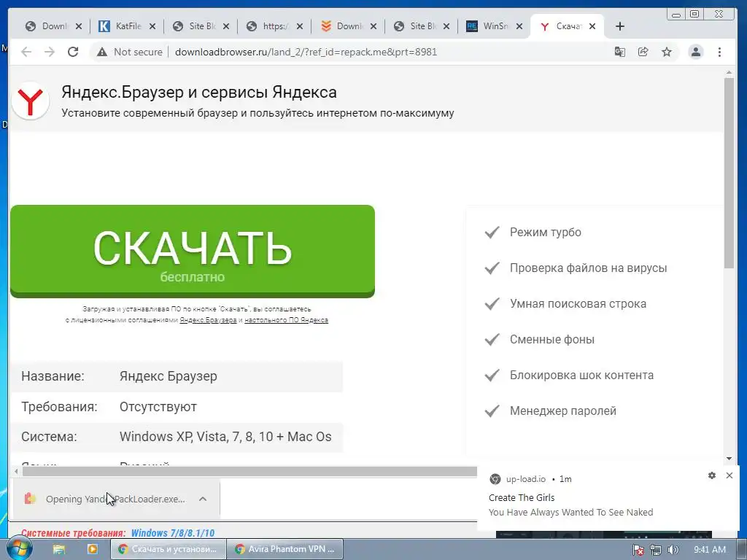Click the share page icon
747x560 pixels.
click(643, 52)
